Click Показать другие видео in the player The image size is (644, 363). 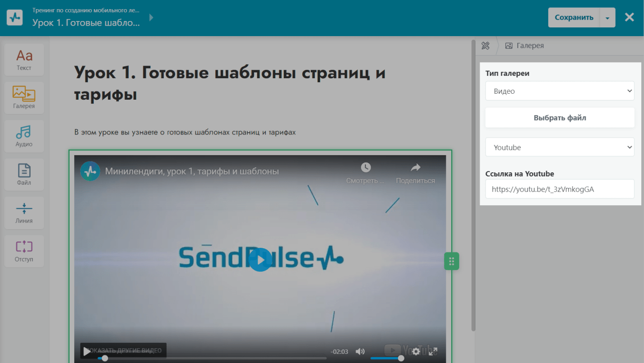tap(123, 351)
